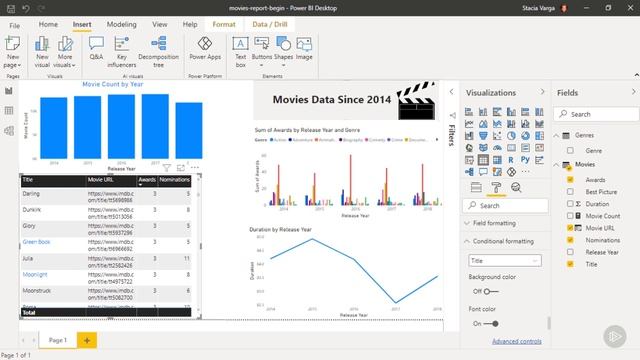Select Funnel visualization
The width and height of the screenshot is (640, 360).
coord(483,136)
